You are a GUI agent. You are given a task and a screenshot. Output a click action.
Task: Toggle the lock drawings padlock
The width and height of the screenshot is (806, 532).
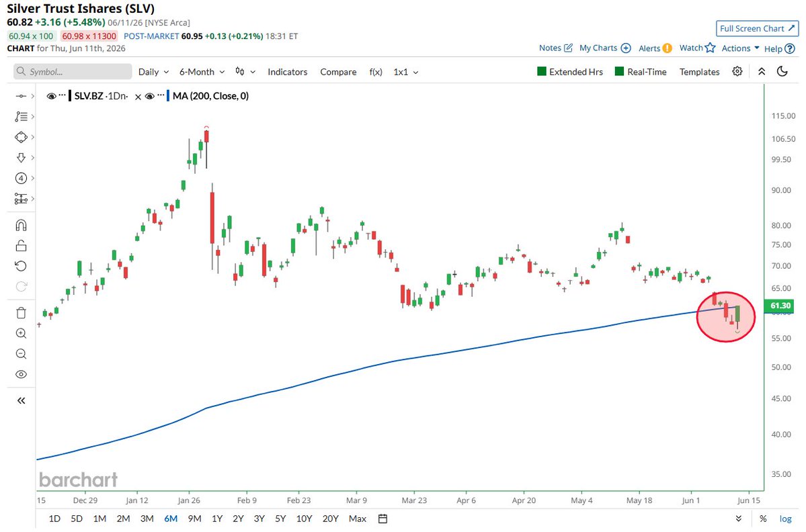tap(21, 246)
